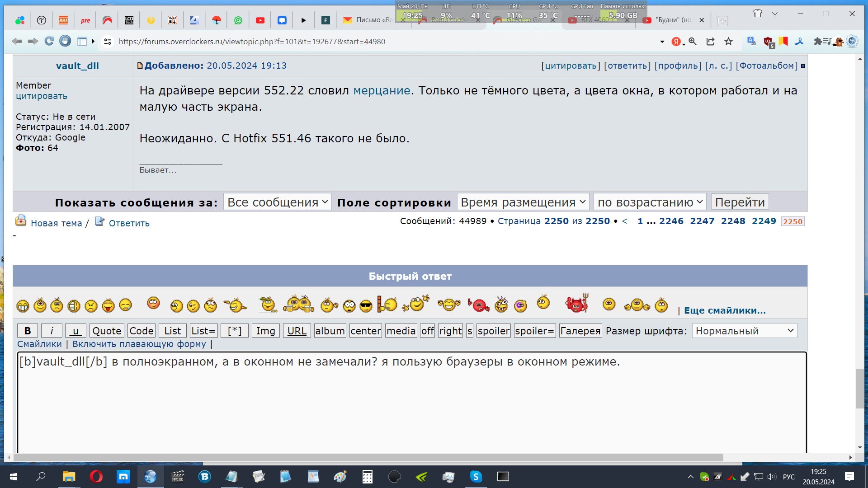Open the Windows calculator taskbar icon

367,476
